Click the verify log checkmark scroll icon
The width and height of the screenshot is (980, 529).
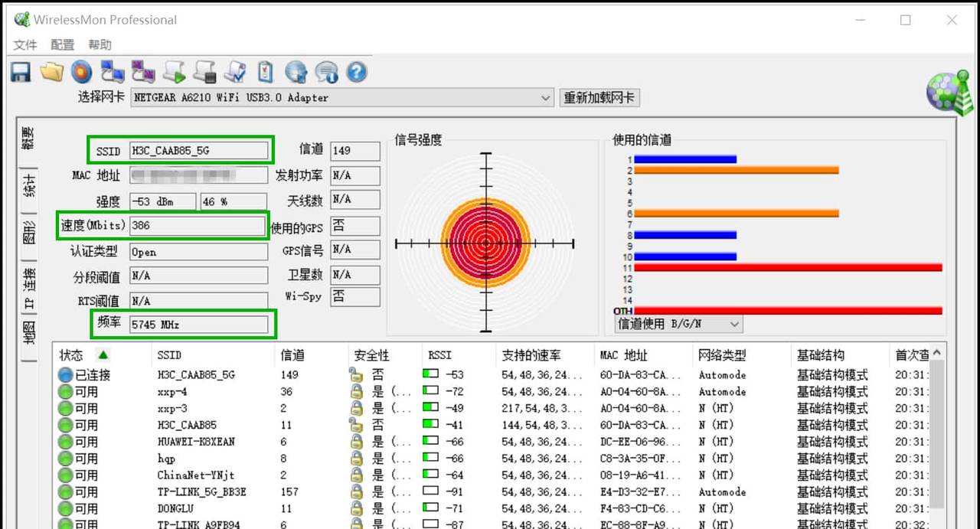(235, 71)
